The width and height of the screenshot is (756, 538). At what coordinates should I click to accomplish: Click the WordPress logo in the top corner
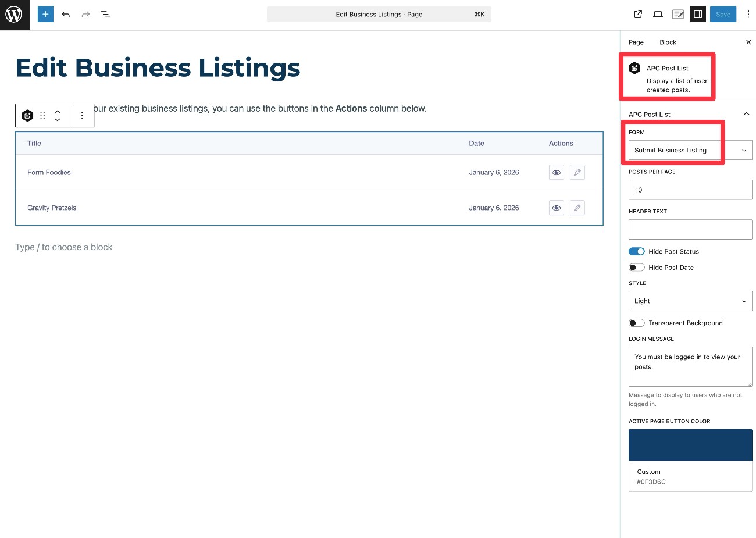(14, 14)
